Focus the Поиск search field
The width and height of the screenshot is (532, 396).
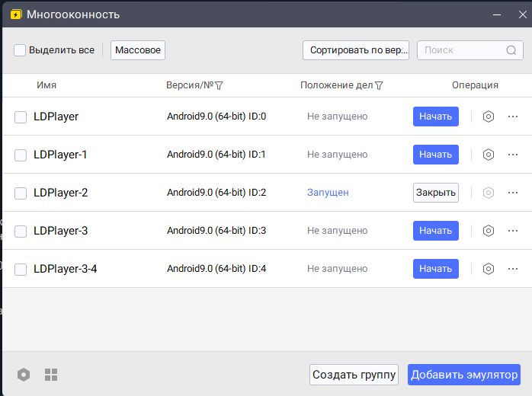coord(470,50)
